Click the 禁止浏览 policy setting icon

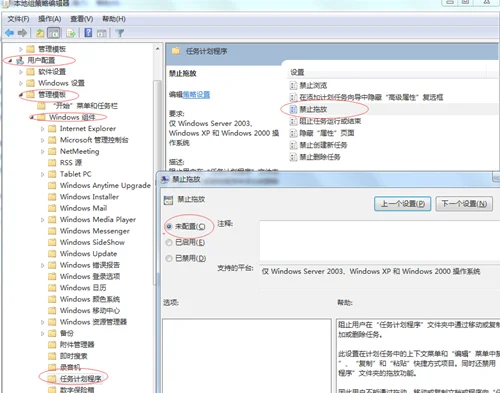pyautogui.click(x=293, y=85)
